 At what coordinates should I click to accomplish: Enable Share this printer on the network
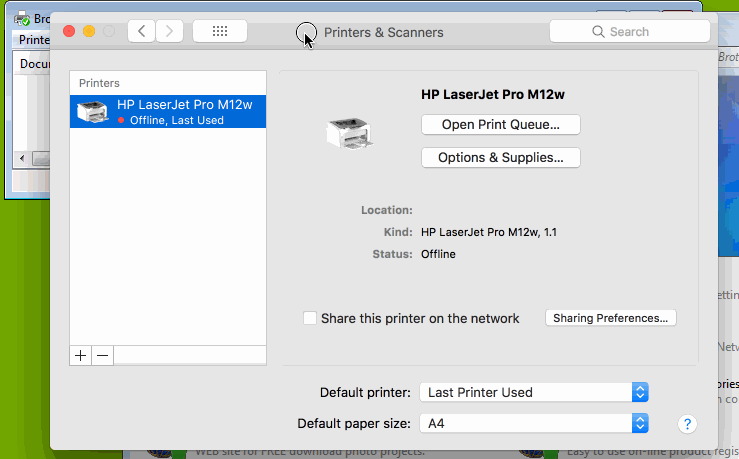pyautogui.click(x=310, y=318)
